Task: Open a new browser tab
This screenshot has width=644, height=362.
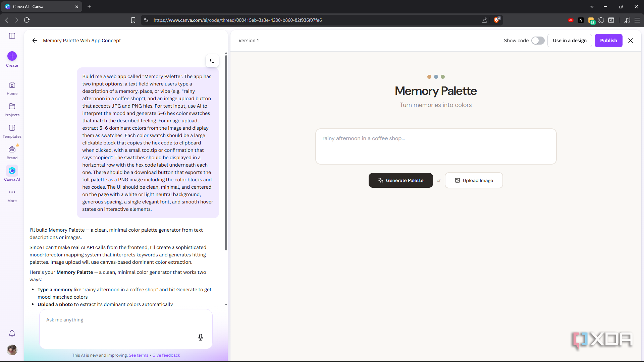Action: point(89,7)
